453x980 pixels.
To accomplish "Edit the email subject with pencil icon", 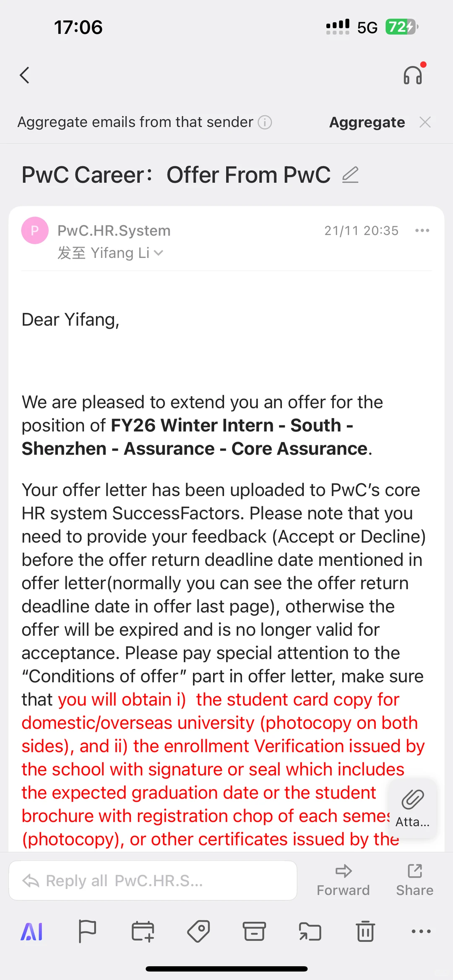I will coord(350,175).
